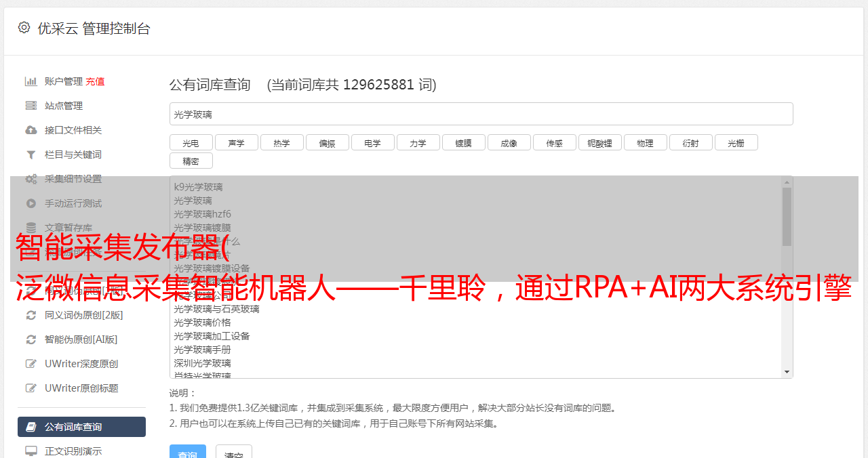Click the monitor icon beside 正文识别演示
This screenshot has width=868, height=458.
tap(31, 451)
